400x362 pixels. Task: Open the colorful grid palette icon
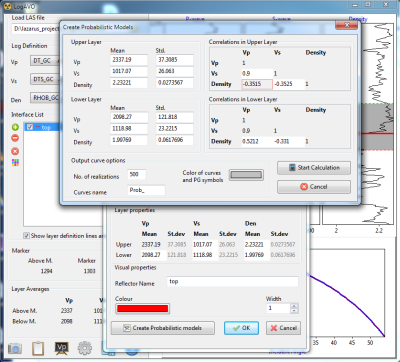tap(15, 163)
